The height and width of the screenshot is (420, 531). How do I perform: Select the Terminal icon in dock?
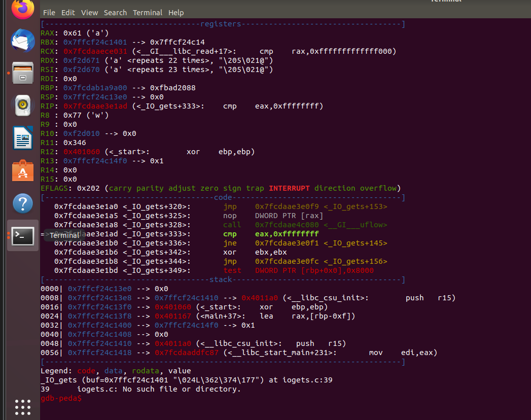[x=22, y=235]
